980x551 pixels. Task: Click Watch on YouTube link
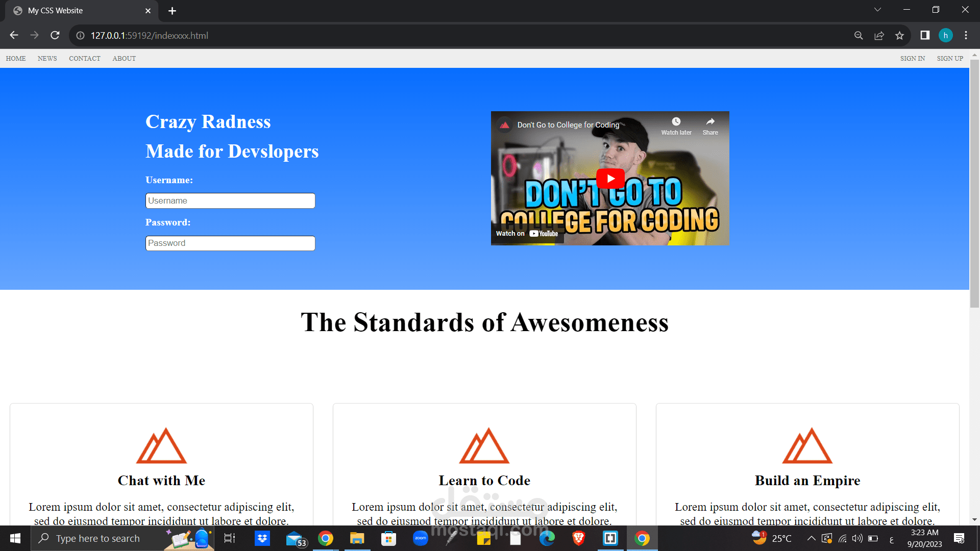pos(527,234)
